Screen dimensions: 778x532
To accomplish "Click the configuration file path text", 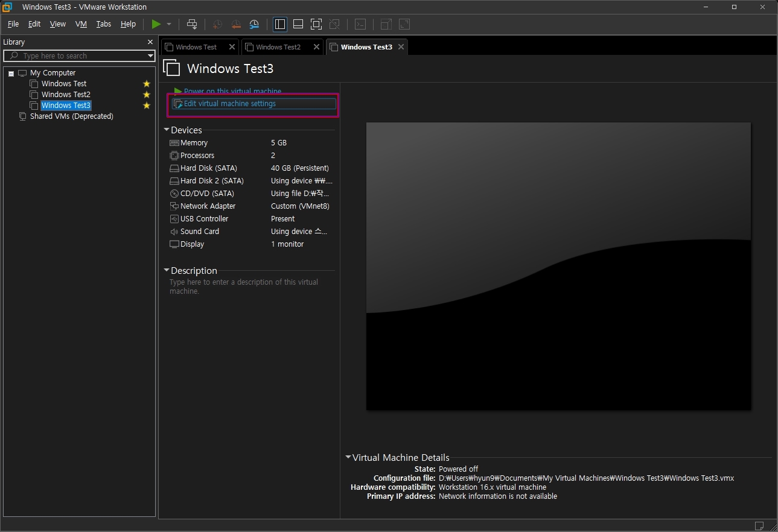I will (586, 478).
